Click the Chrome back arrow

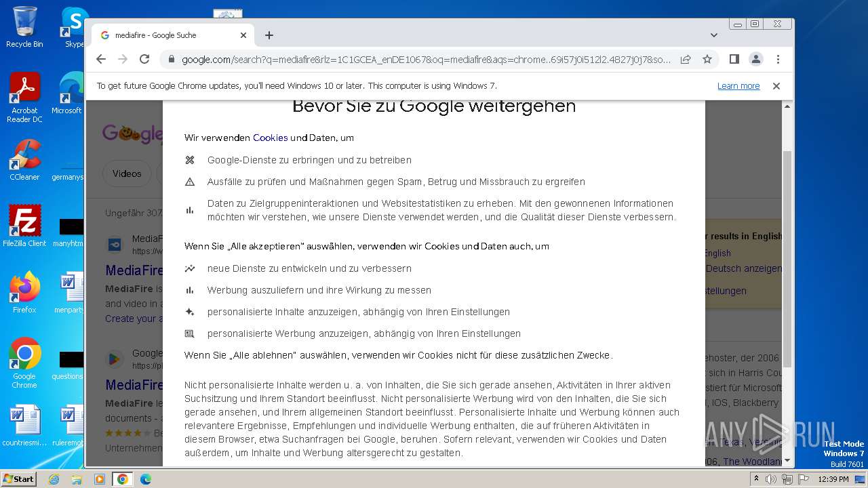pos(101,59)
